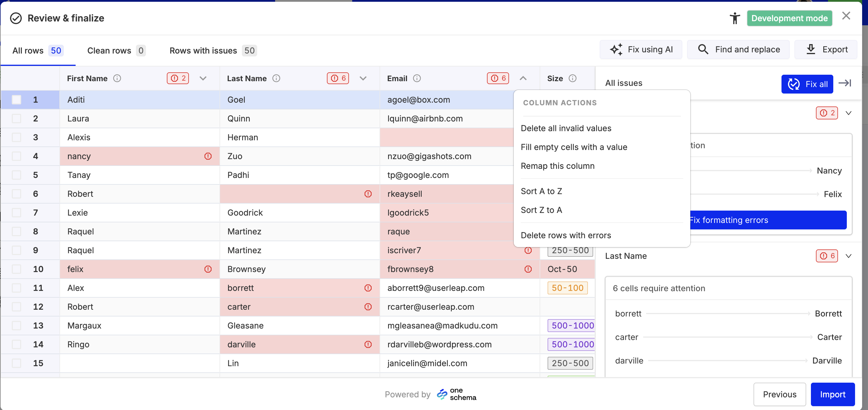Open First Name column actions chevron

(203, 79)
